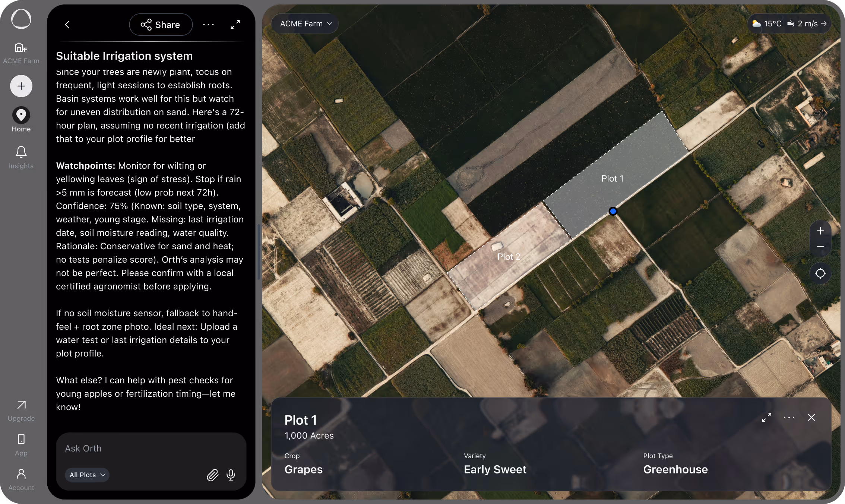The image size is (845, 504).
Task: Click the attachment paperclip icon
Action: point(212,475)
